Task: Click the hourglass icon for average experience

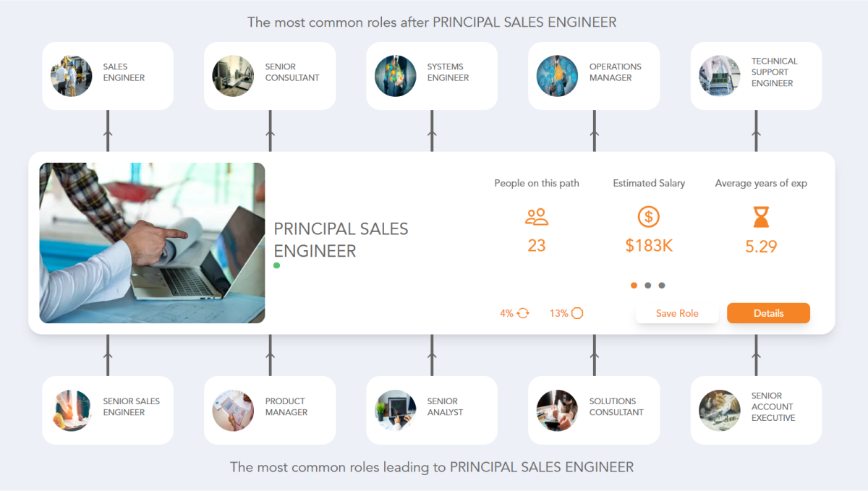Action: [760, 216]
